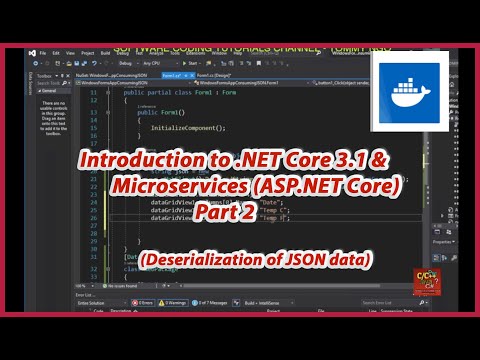Screen dimensions: 480x360
Task: Open the View menu
Action: 70,53
